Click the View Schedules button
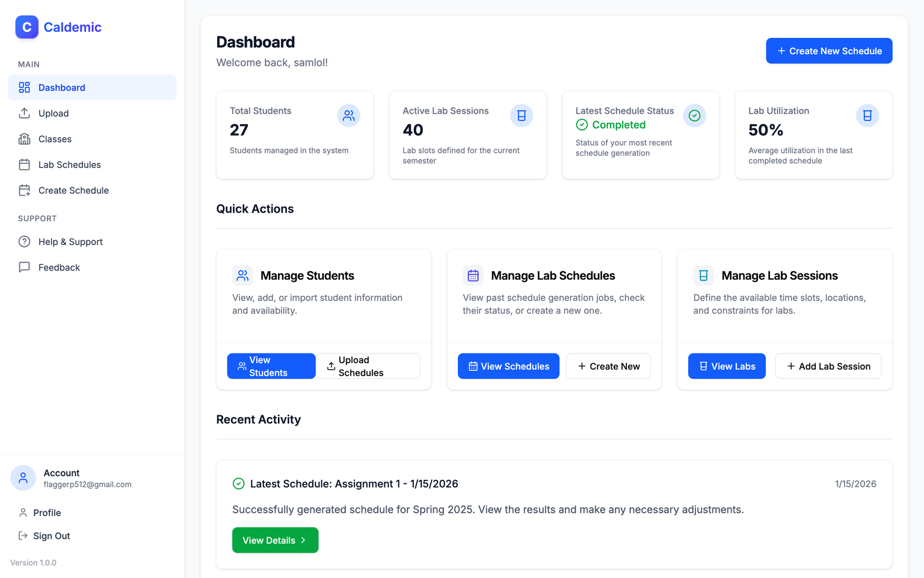 (x=508, y=366)
